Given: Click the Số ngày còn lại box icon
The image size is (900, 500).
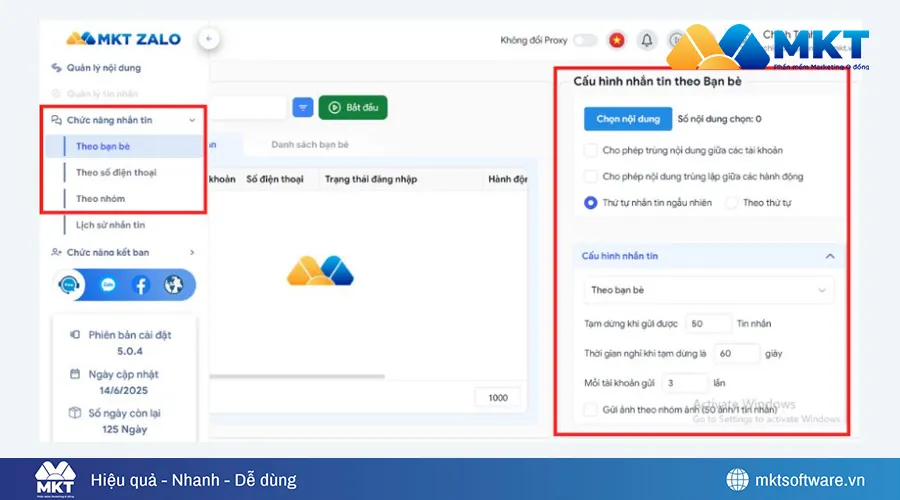Looking at the screenshot, I should 75,413.
